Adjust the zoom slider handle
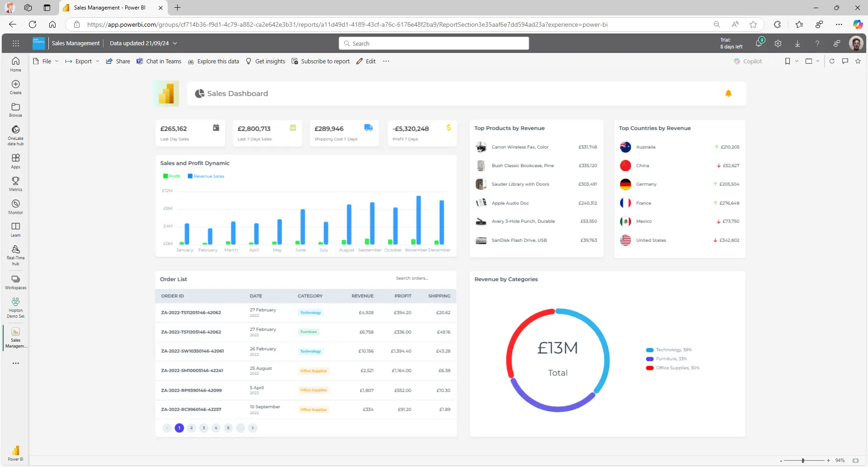This screenshot has height=467, width=868. click(803, 461)
